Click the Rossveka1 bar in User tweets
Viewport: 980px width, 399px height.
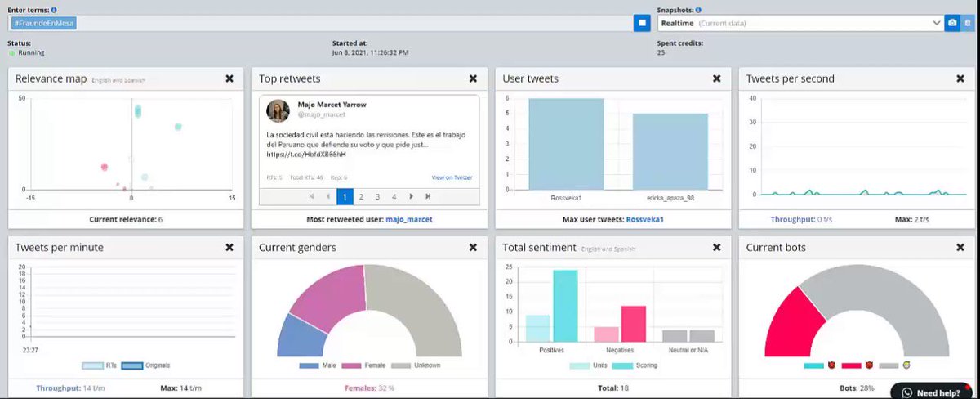click(565, 144)
